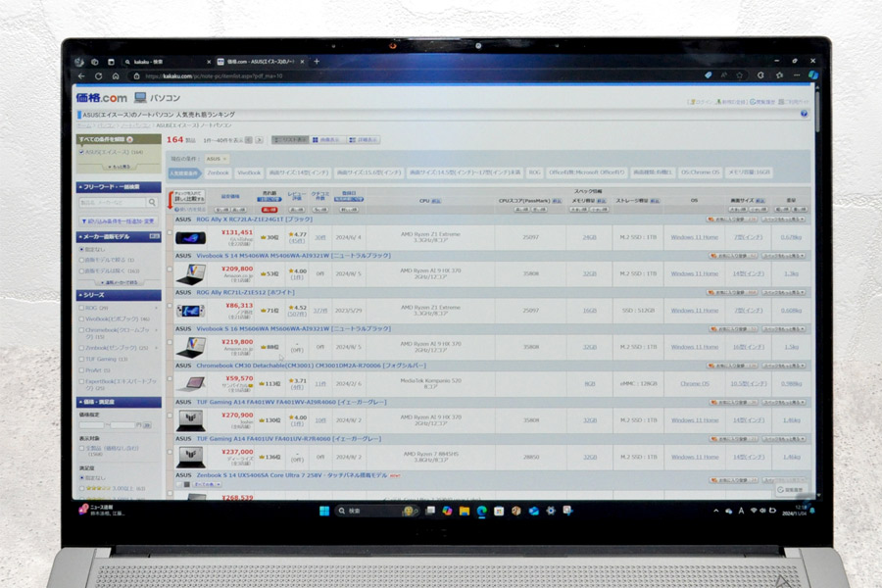
Task: Uncheck the ASUS(エイスース) maker checkbox
Action: pos(82,152)
